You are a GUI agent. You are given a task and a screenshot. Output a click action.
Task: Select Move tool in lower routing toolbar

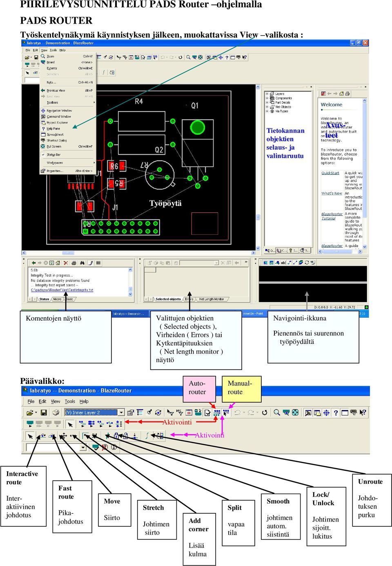64,436
